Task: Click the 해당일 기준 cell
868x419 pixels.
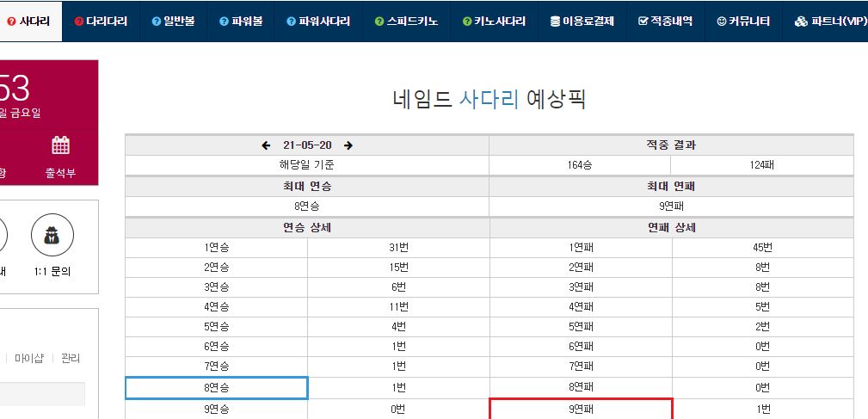Action: (x=307, y=165)
